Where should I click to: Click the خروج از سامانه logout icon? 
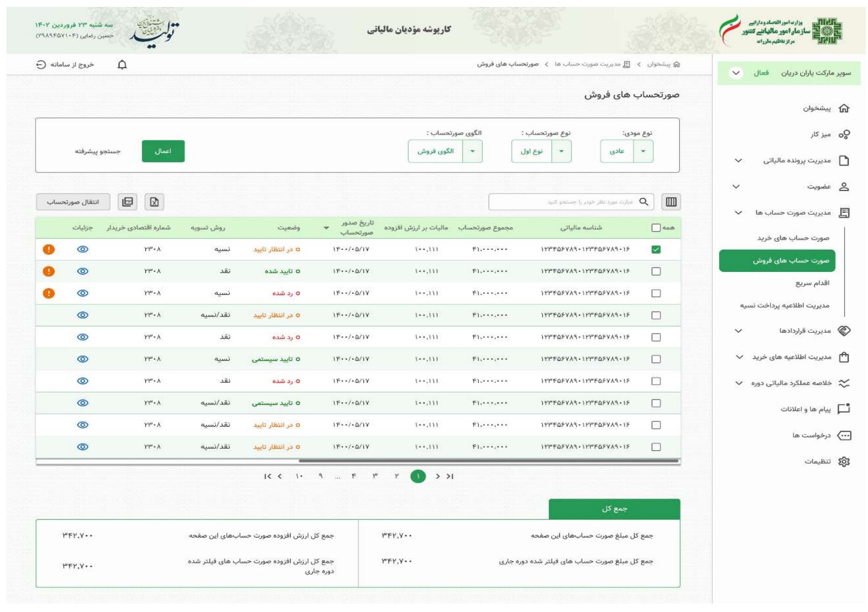tap(41, 65)
